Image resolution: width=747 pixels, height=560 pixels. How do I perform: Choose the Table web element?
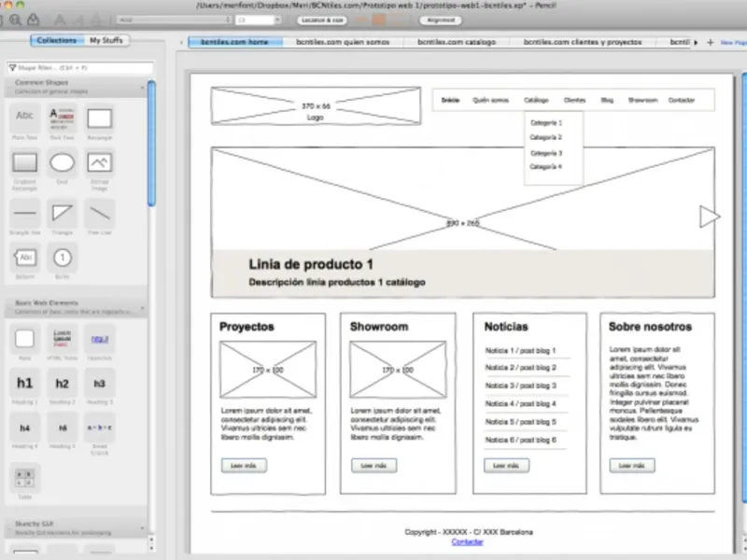click(25, 481)
